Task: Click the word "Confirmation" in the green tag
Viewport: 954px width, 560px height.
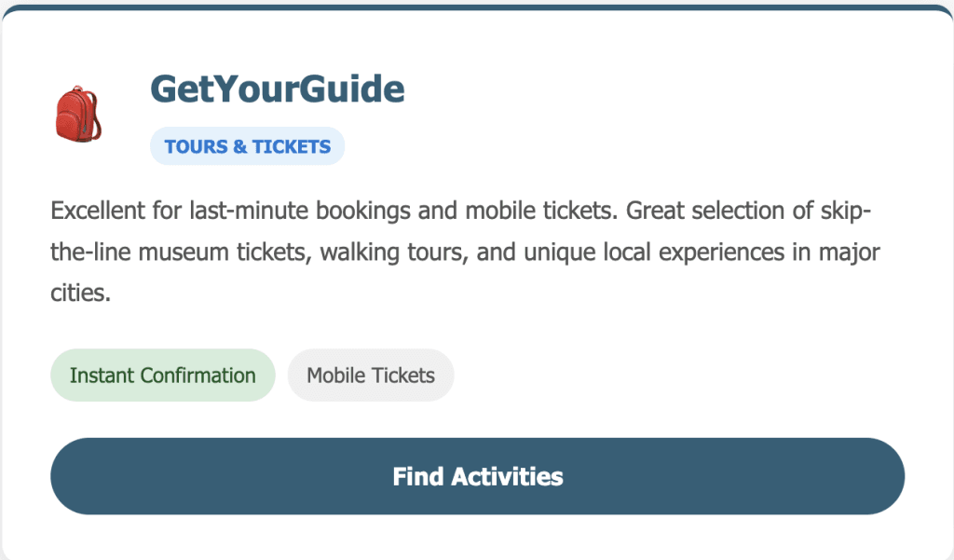Action: click(x=198, y=376)
